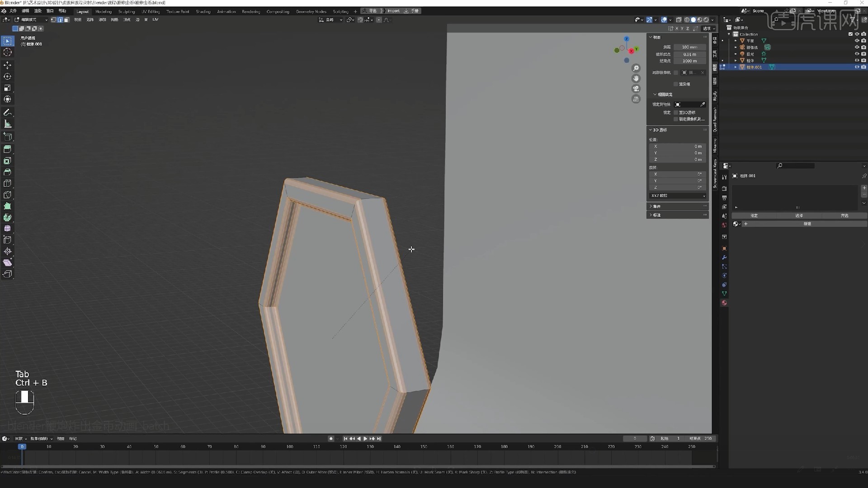Screen dimensions: 868x488
Task: Hide 柱体.001 with eye icon
Action: click(857, 67)
